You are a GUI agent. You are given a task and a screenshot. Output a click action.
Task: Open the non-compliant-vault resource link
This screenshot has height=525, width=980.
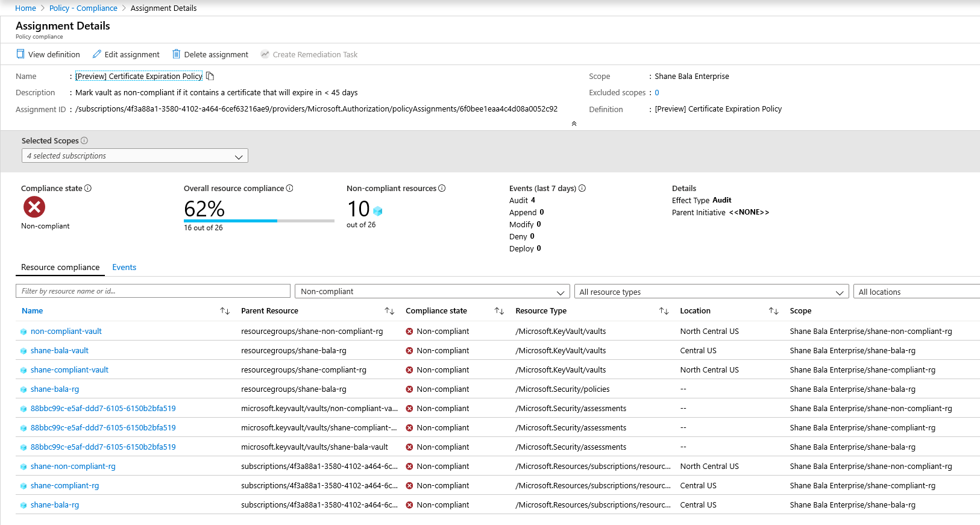pos(66,332)
